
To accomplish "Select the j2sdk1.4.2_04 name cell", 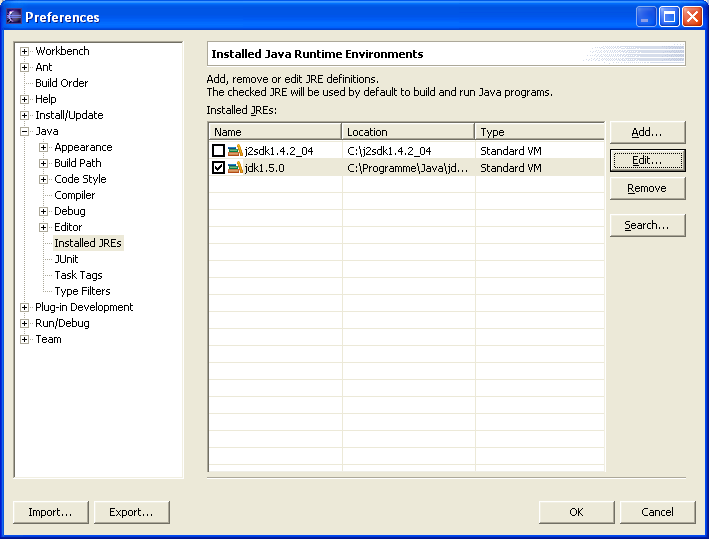I will click(279, 151).
